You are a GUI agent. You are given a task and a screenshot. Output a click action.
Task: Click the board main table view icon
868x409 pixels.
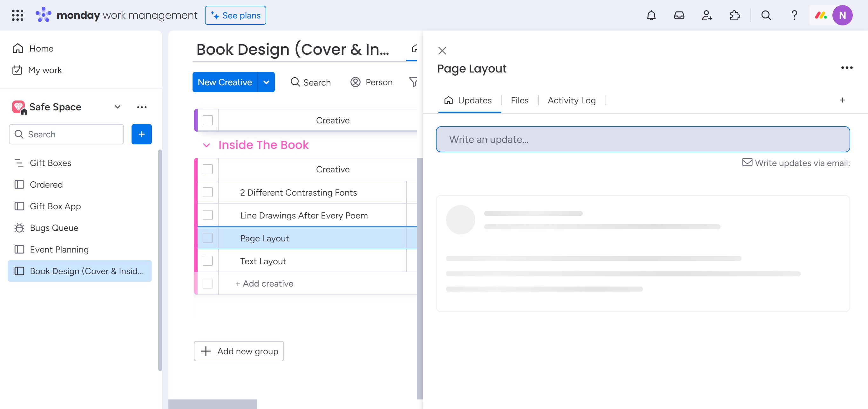[414, 49]
